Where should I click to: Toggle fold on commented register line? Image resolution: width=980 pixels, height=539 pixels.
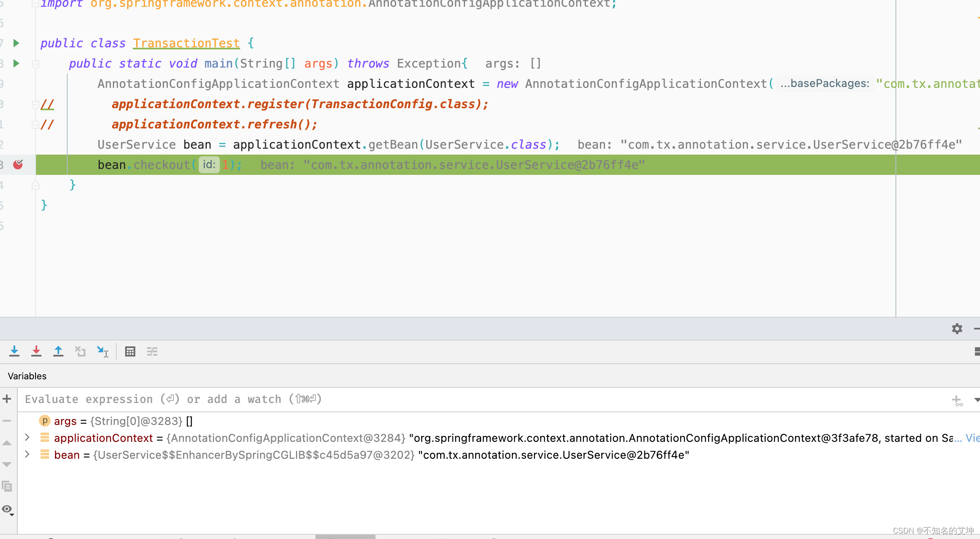click(x=36, y=104)
